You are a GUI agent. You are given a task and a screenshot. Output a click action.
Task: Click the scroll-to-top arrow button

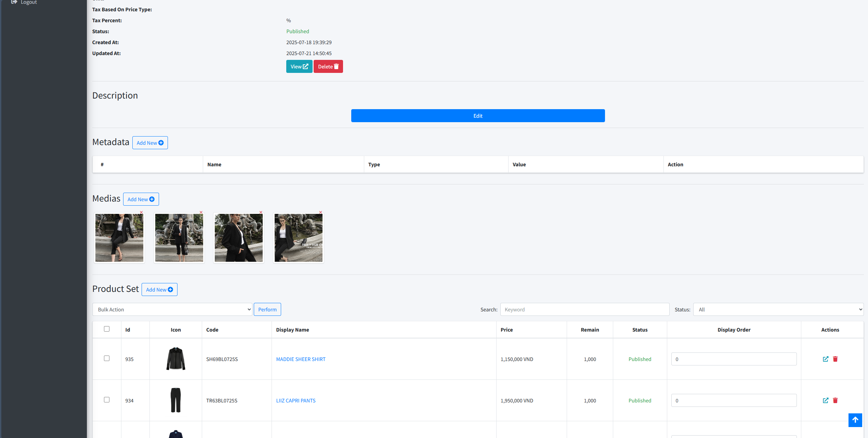(x=855, y=420)
